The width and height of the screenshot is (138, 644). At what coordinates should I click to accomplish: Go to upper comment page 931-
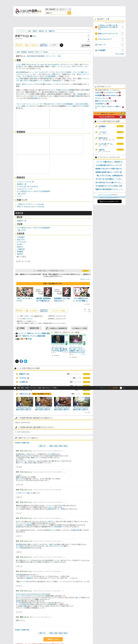(x=56, y=446)
